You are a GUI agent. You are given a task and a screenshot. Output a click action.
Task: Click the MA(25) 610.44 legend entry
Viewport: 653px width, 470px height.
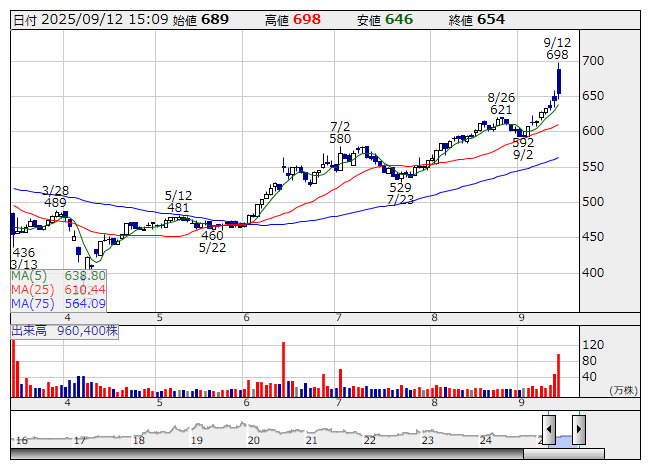(58, 290)
